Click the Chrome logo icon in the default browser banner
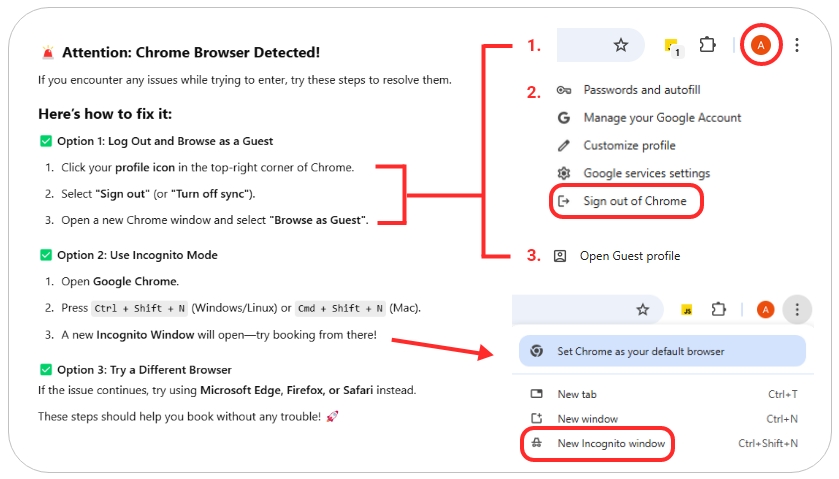 537,351
